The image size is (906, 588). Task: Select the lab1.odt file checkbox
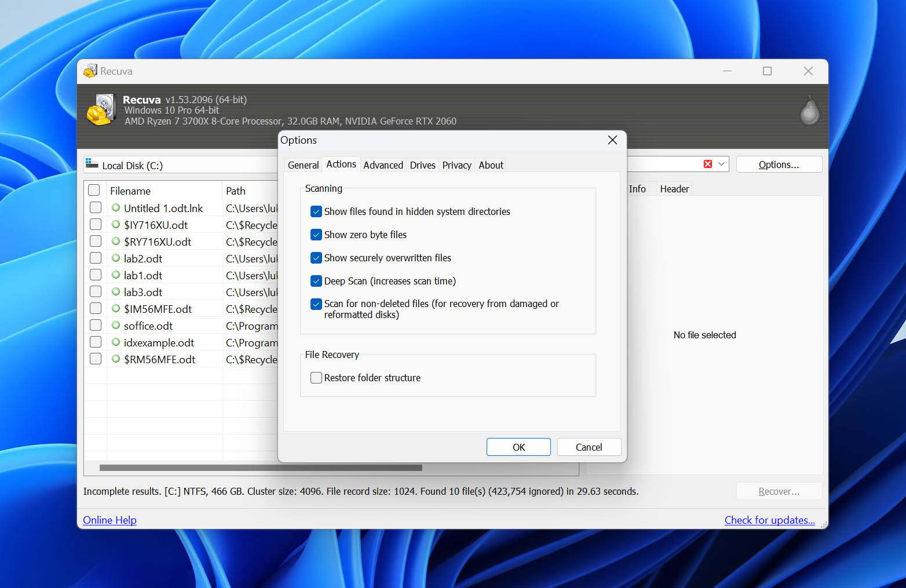[96, 275]
